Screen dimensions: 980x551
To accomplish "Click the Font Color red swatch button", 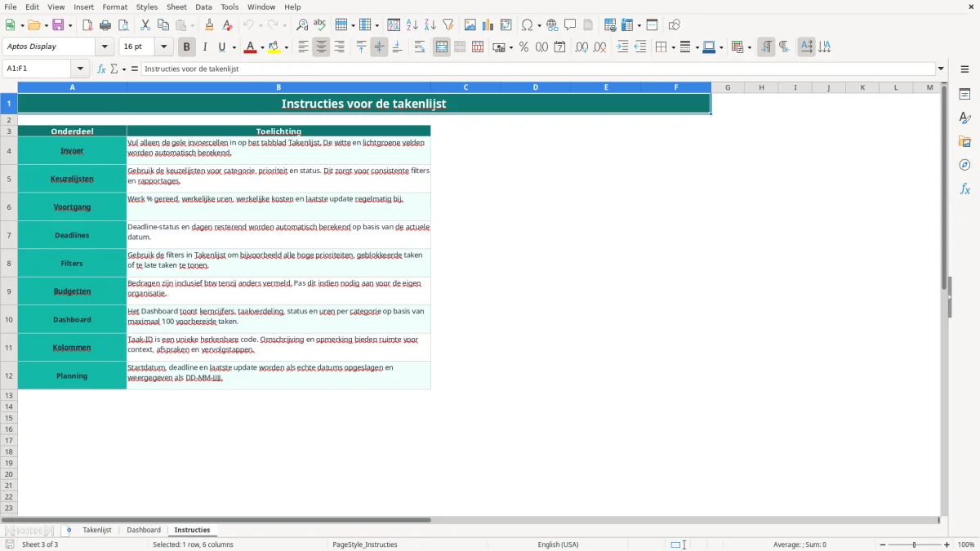I will [250, 47].
